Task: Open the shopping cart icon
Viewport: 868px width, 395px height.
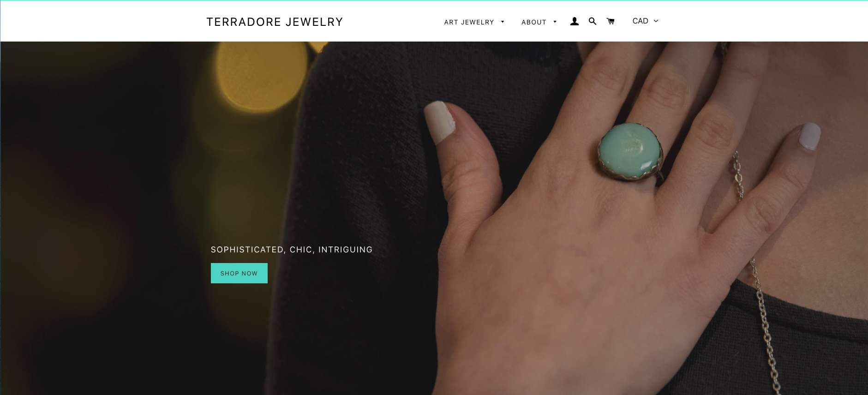Action: pos(611,21)
